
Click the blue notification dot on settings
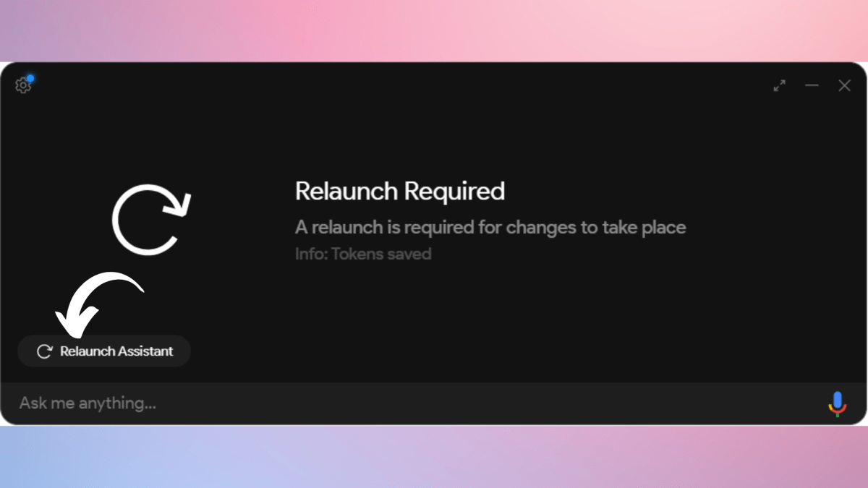[30, 78]
